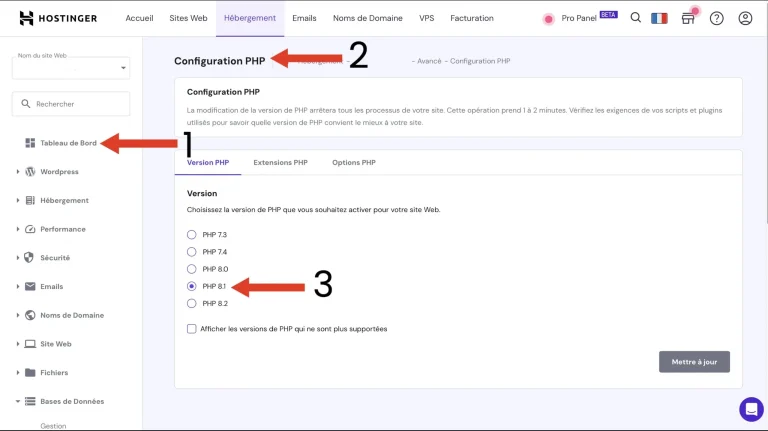Click the French flag language icon
Viewport: 768px width, 431px height.
click(659, 18)
